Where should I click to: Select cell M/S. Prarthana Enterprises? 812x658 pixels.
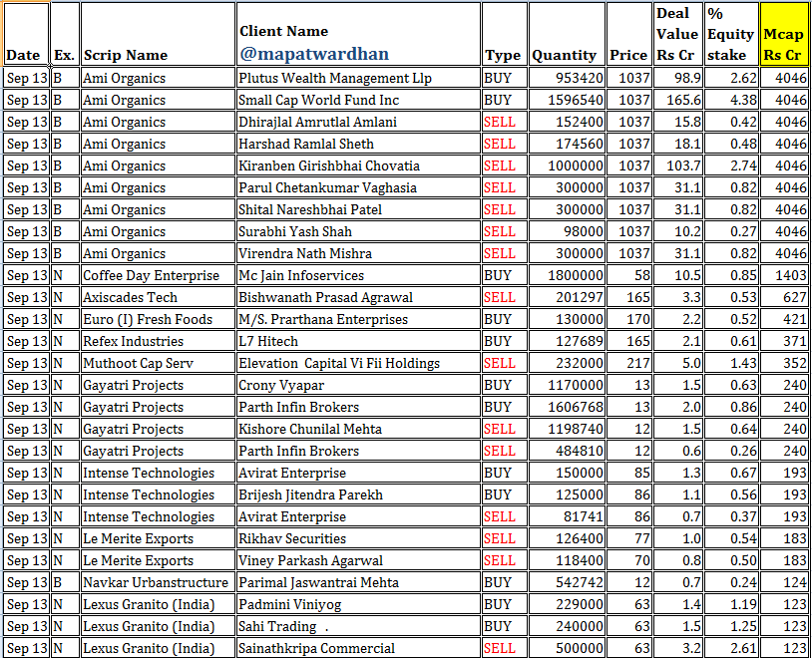tap(358, 319)
